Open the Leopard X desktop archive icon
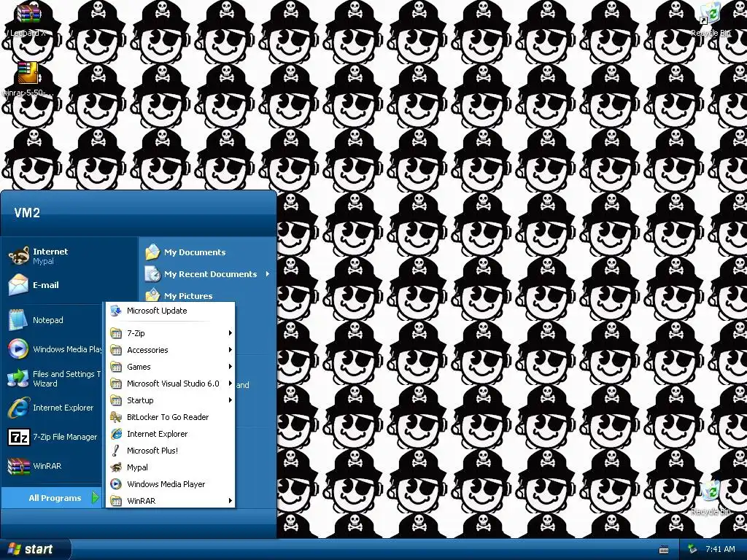This screenshot has height=560, width=747. [28, 14]
